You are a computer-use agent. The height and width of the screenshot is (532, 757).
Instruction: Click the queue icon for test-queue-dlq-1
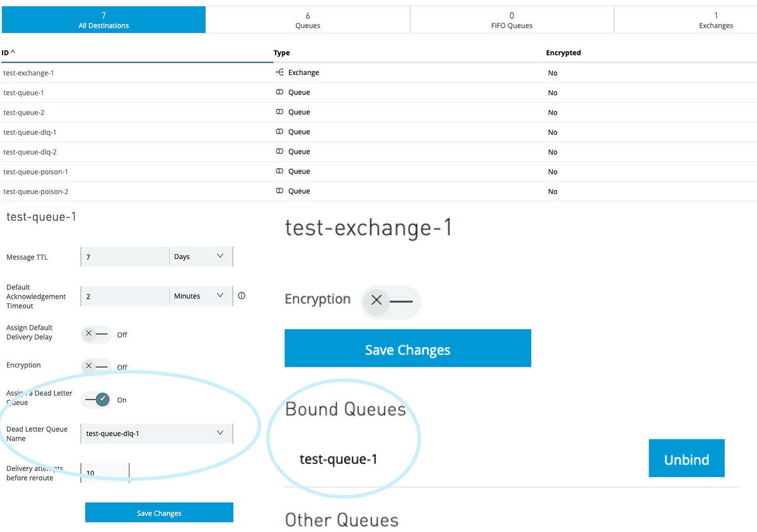pos(279,132)
